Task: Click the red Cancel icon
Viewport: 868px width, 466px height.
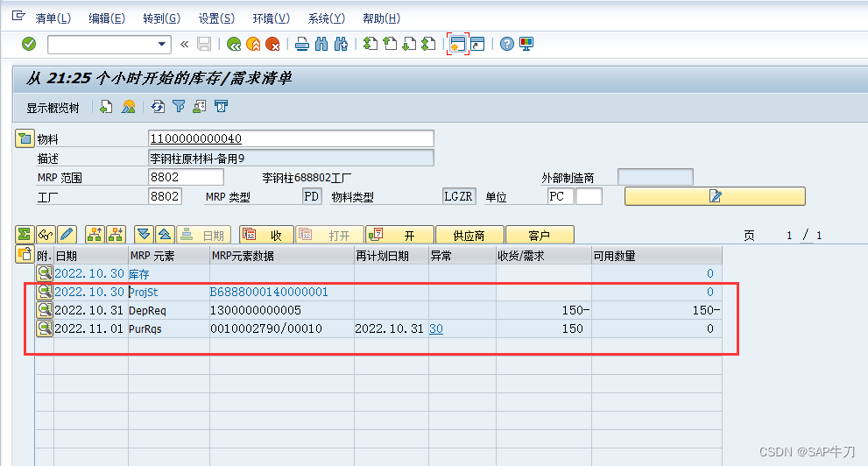Action: 272,44
